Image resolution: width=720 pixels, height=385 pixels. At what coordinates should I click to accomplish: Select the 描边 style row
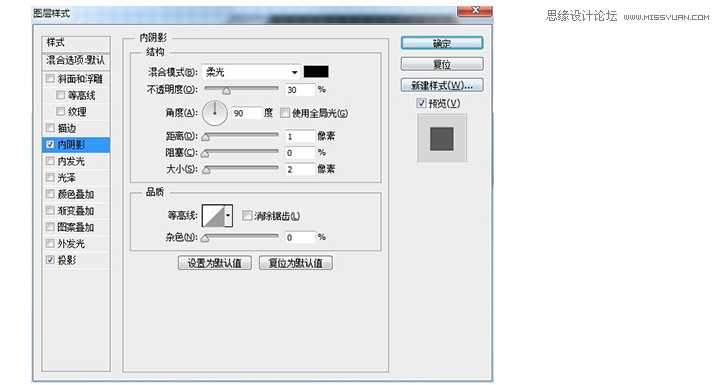(76, 128)
